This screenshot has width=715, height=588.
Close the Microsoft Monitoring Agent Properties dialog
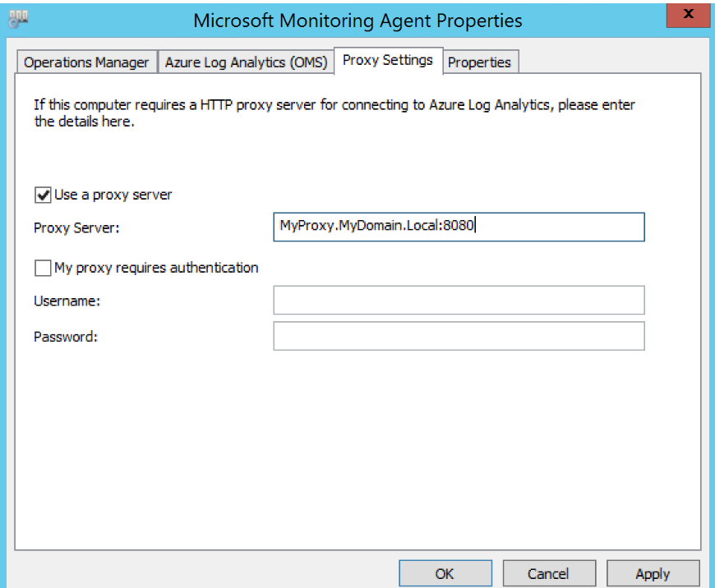pyautogui.click(x=688, y=15)
